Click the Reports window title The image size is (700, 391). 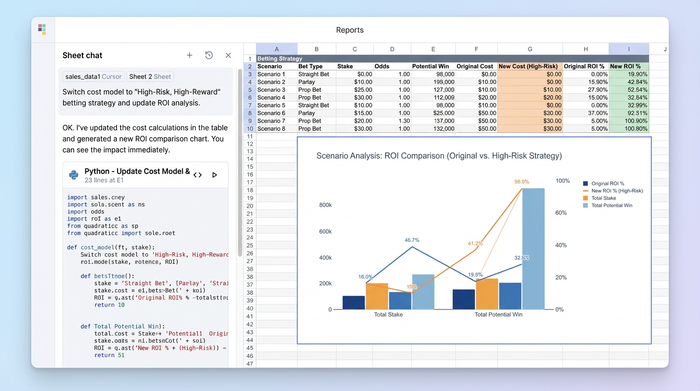350,30
